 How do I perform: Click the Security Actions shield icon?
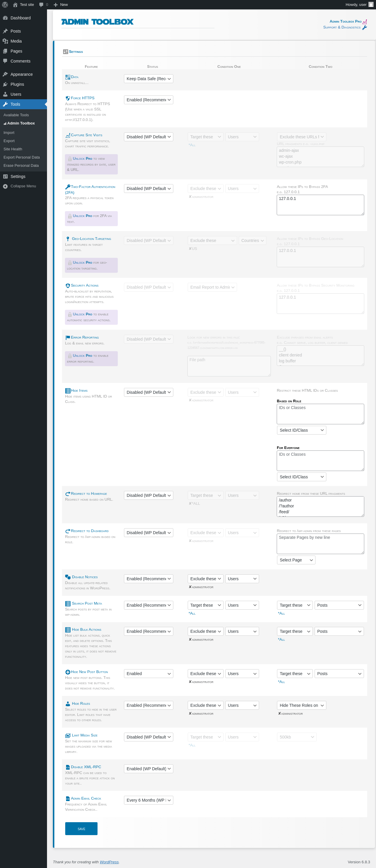point(68,285)
